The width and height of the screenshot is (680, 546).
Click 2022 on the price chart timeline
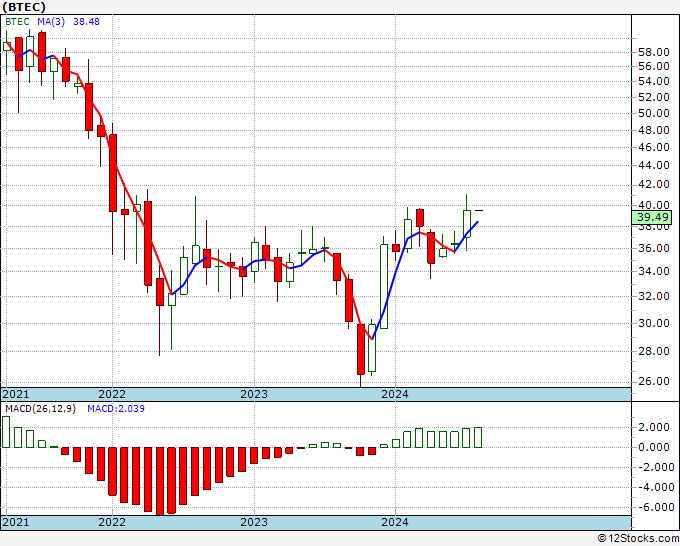pos(112,394)
